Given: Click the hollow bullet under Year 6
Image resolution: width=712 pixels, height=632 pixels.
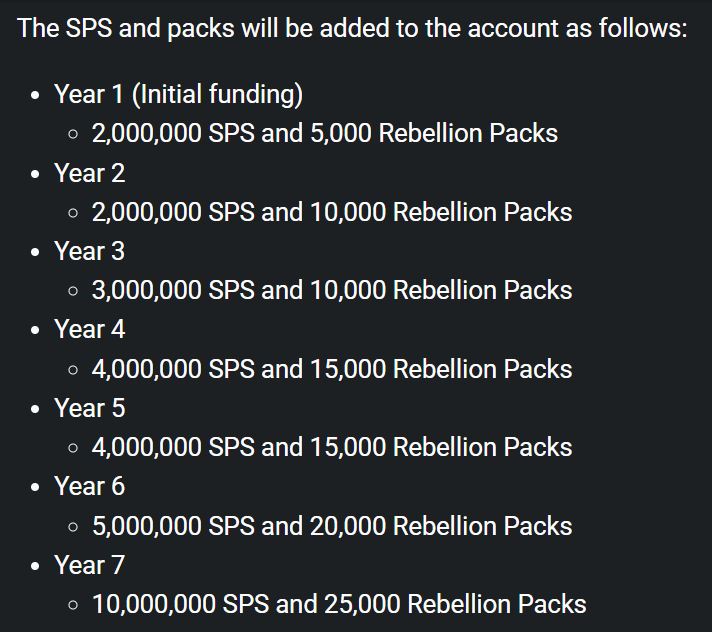Looking at the screenshot, I should pyautogui.click(x=73, y=527).
